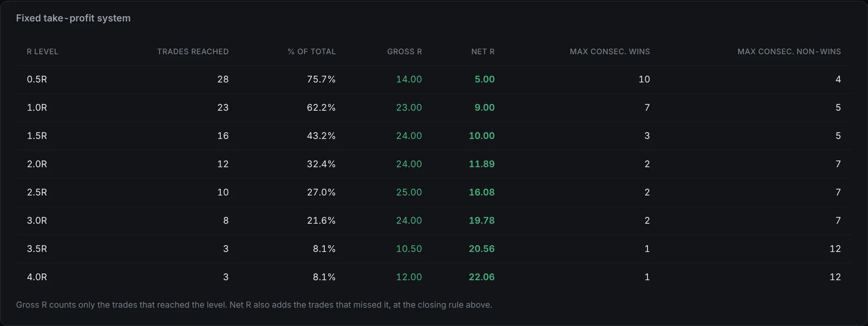The image size is (868, 326).
Task: Click the R LEVEL column header
Action: (42, 52)
